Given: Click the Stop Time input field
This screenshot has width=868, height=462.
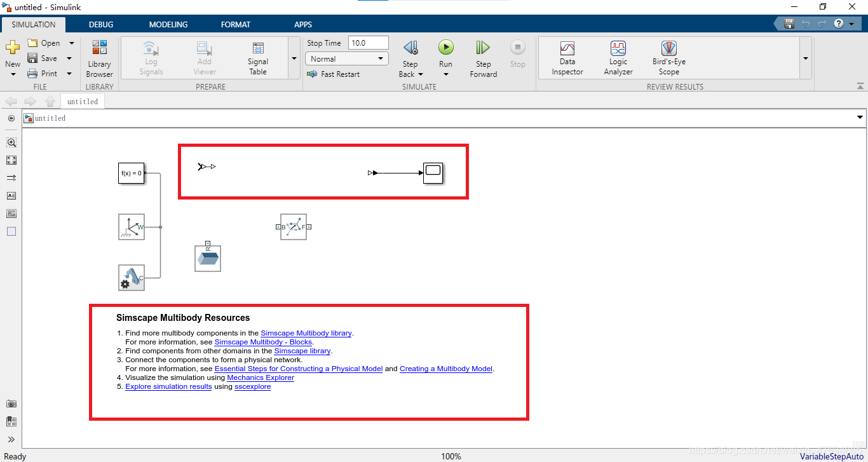Looking at the screenshot, I should [x=369, y=43].
